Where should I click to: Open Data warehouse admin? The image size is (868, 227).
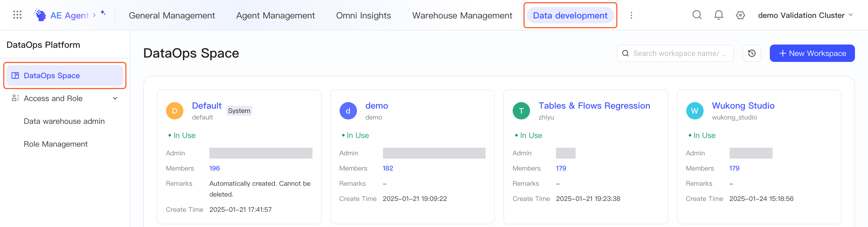64,121
